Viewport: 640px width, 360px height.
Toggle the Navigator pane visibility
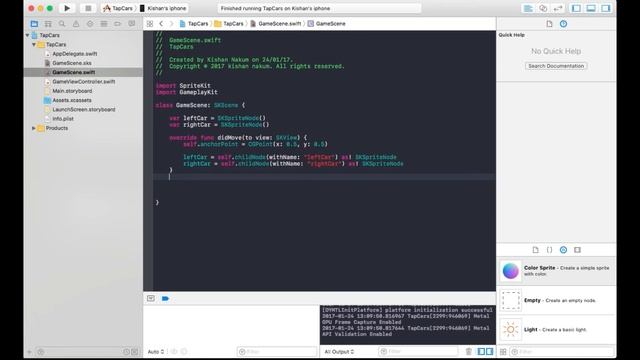(576, 8)
